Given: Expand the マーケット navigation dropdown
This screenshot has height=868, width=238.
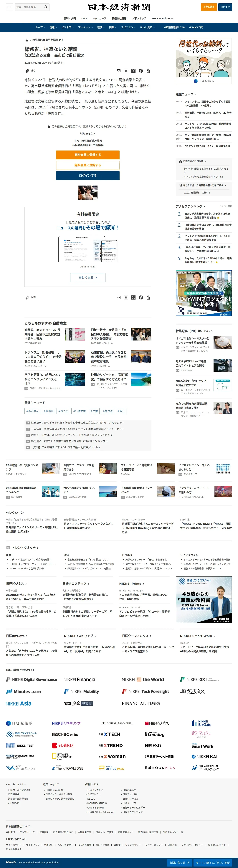Looking at the screenshot, I should coord(86,27).
